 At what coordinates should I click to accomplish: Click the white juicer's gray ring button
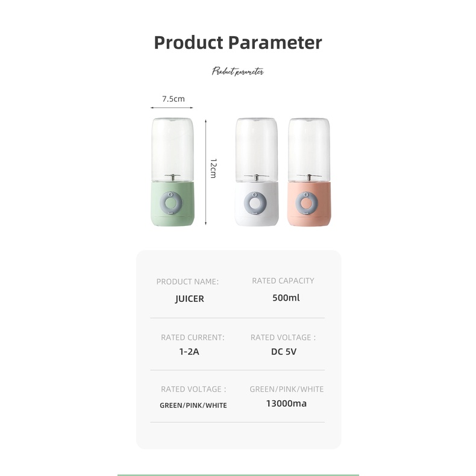click(x=257, y=204)
